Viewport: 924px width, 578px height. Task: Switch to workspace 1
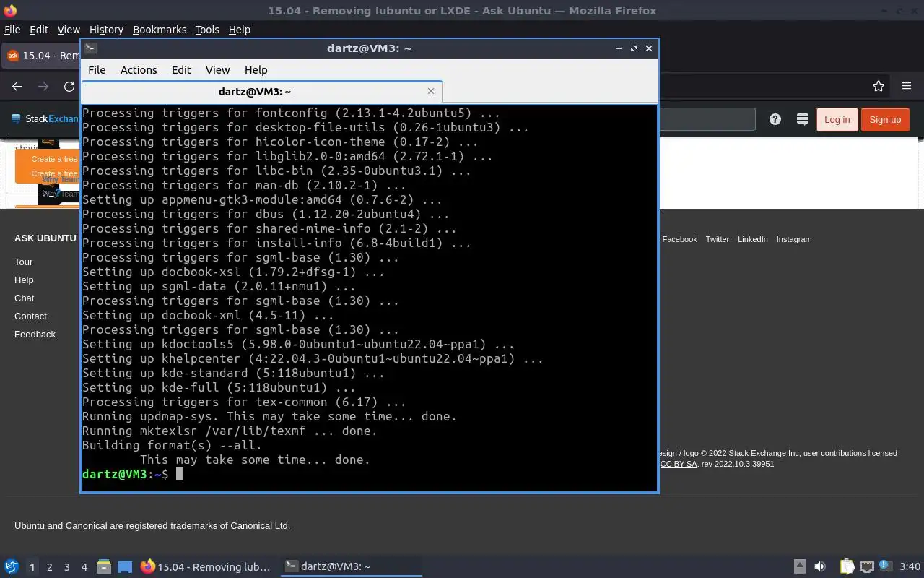(x=32, y=567)
